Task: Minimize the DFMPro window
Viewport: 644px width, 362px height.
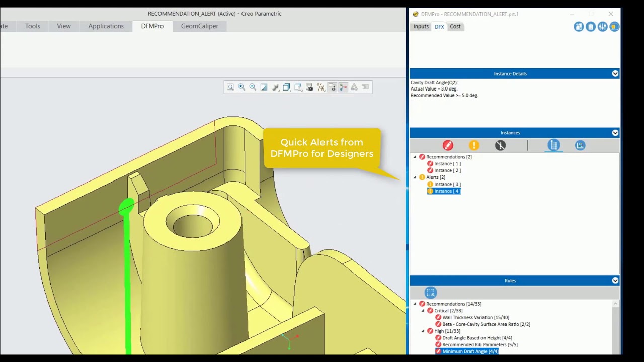Action: 572,14
